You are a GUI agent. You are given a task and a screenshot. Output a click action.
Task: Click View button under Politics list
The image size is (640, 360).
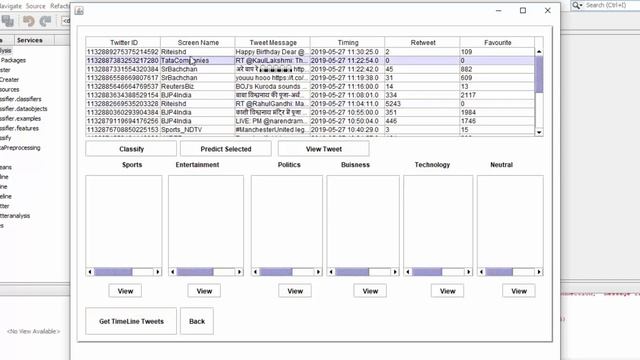[295, 291]
